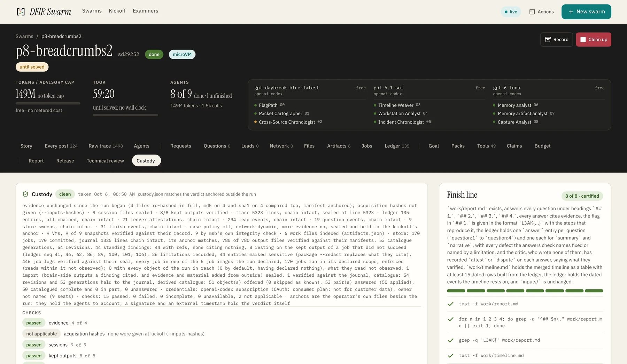Click the Finish line certified progress bar

click(x=525, y=291)
